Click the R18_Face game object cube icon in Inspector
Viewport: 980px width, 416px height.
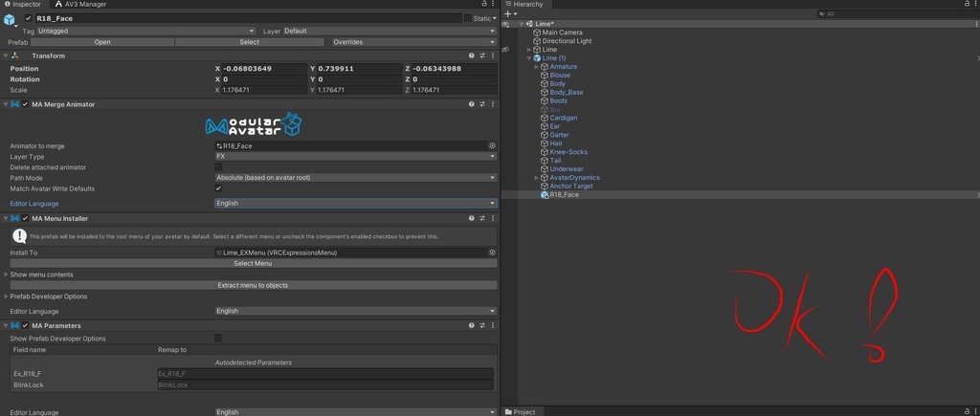(x=10, y=19)
